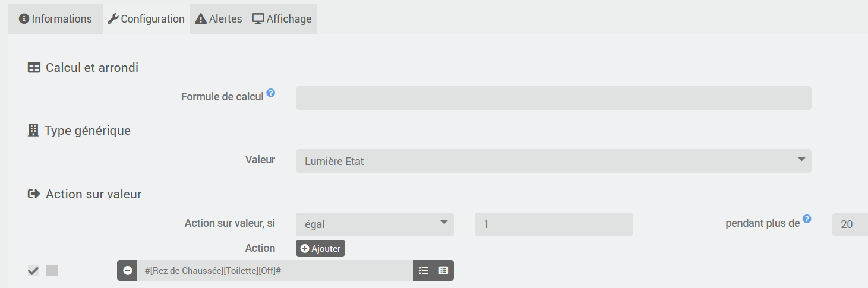This screenshot has height=288, width=868.
Task: Remove the action with the minus icon
Action: tap(127, 270)
